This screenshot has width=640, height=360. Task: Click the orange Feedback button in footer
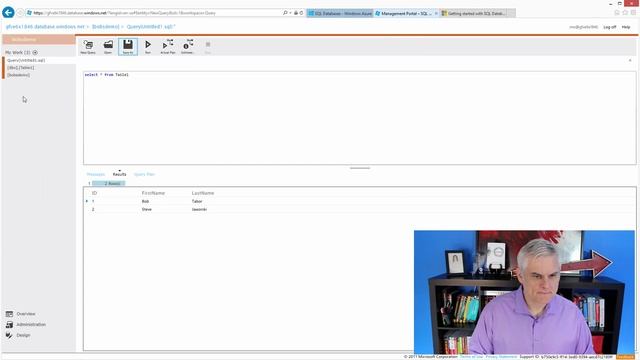625,357
